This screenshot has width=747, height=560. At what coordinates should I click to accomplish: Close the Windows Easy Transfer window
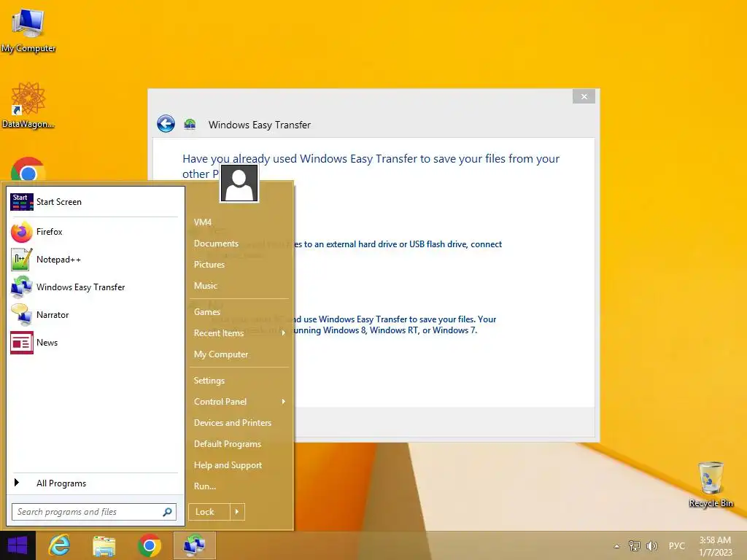click(584, 96)
